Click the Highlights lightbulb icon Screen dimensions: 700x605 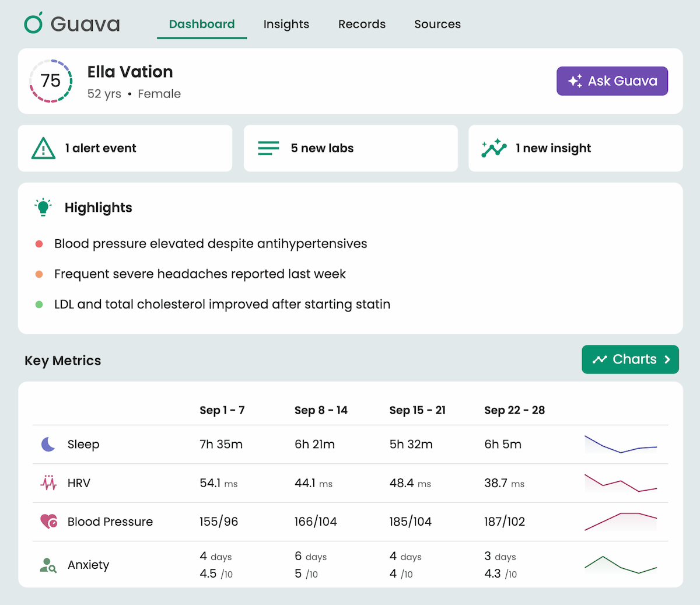coord(43,207)
